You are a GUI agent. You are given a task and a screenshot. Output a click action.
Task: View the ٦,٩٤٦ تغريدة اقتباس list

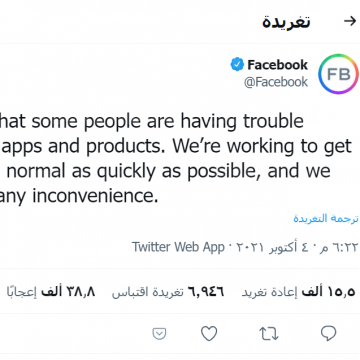(x=168, y=292)
